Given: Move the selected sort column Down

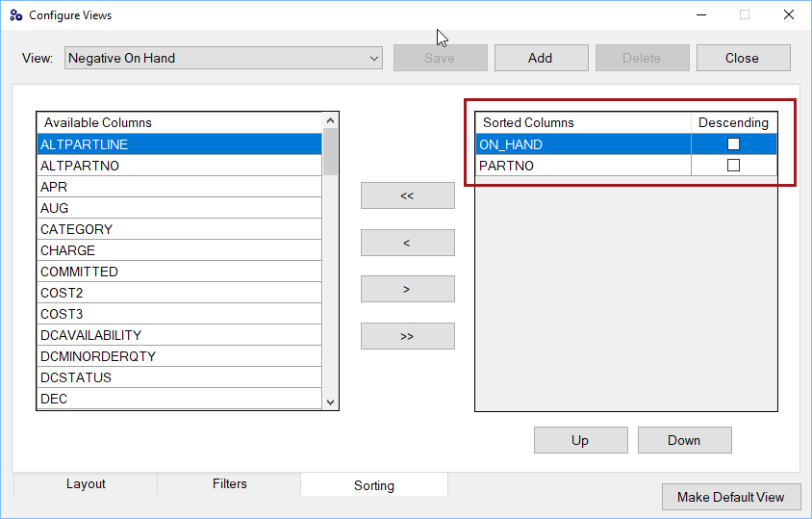Looking at the screenshot, I should pyautogui.click(x=685, y=440).
